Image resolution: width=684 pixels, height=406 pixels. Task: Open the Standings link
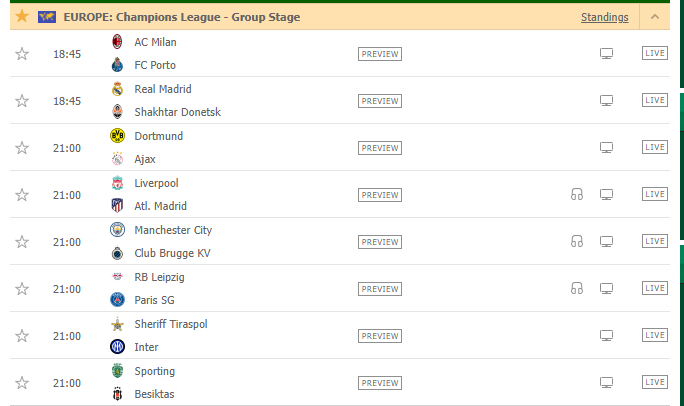[605, 17]
